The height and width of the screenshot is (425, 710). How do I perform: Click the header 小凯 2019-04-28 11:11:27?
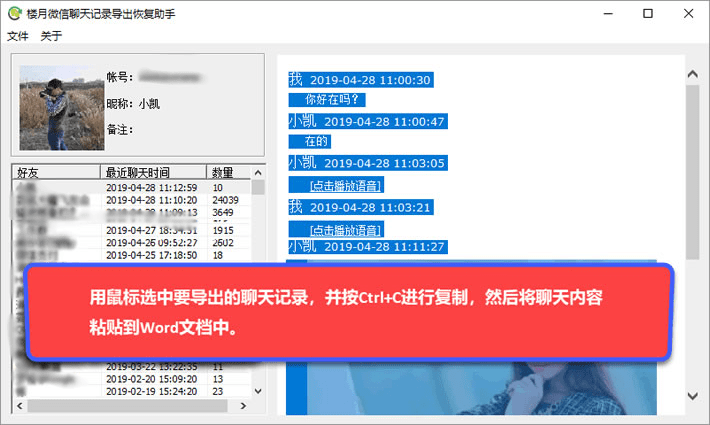point(368,247)
